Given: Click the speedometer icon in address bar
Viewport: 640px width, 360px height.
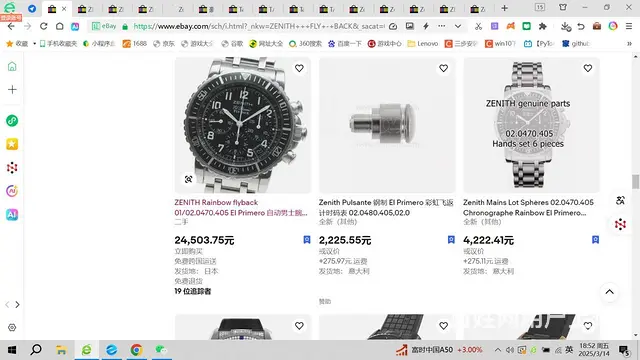Looking at the screenshot, I should [393, 26].
